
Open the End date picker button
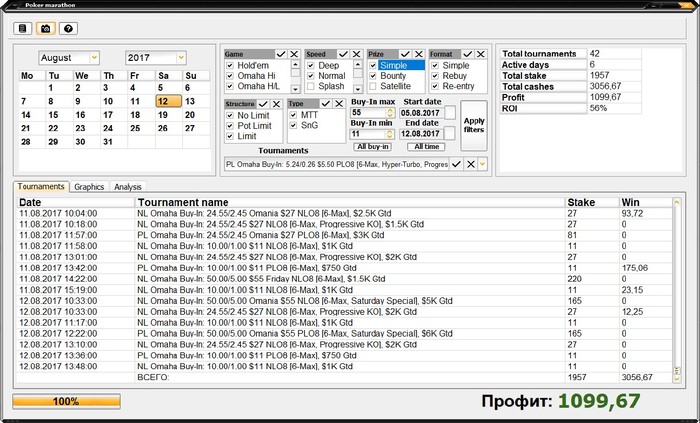point(450,133)
